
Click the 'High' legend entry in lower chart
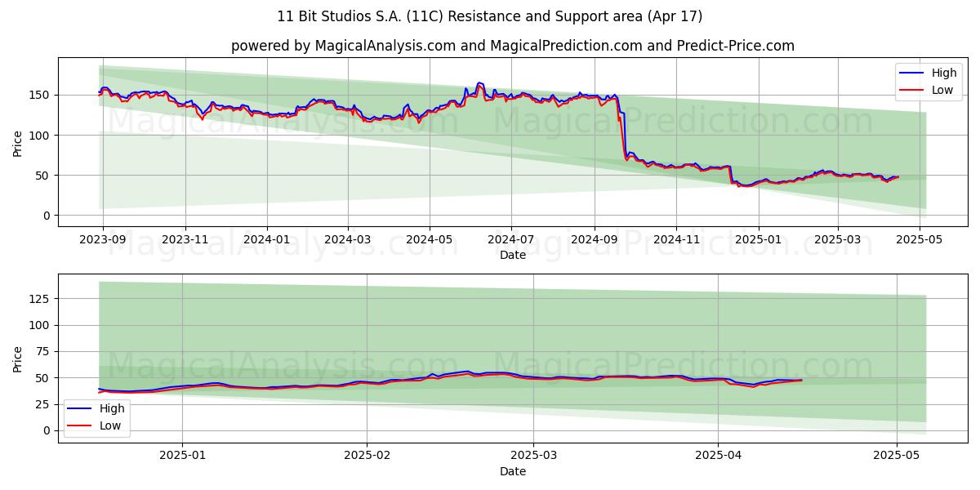(x=96, y=408)
